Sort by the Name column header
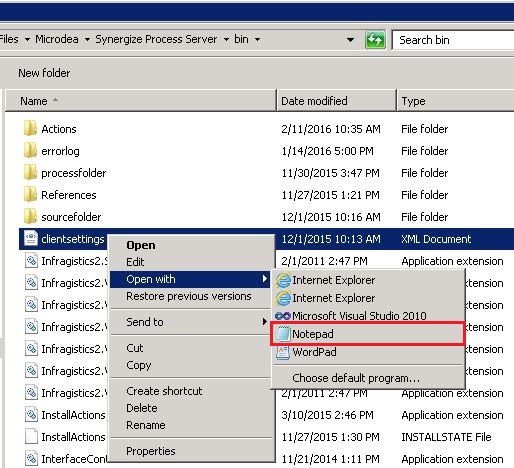 [x=141, y=101]
